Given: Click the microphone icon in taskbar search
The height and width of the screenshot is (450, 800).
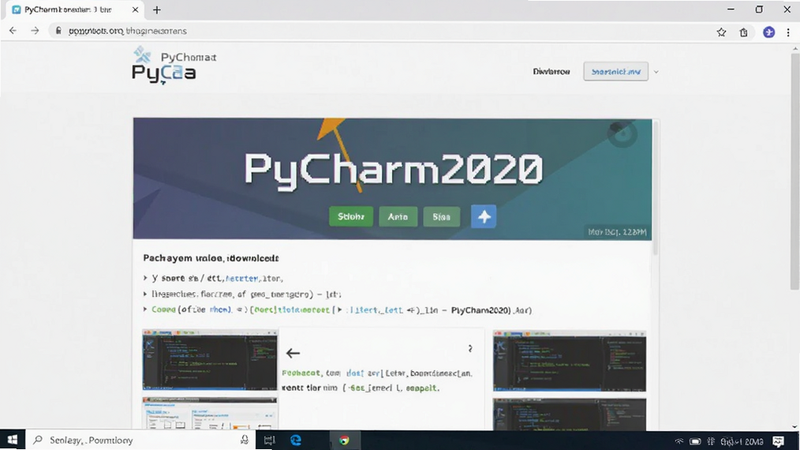Looking at the screenshot, I should click(x=245, y=440).
